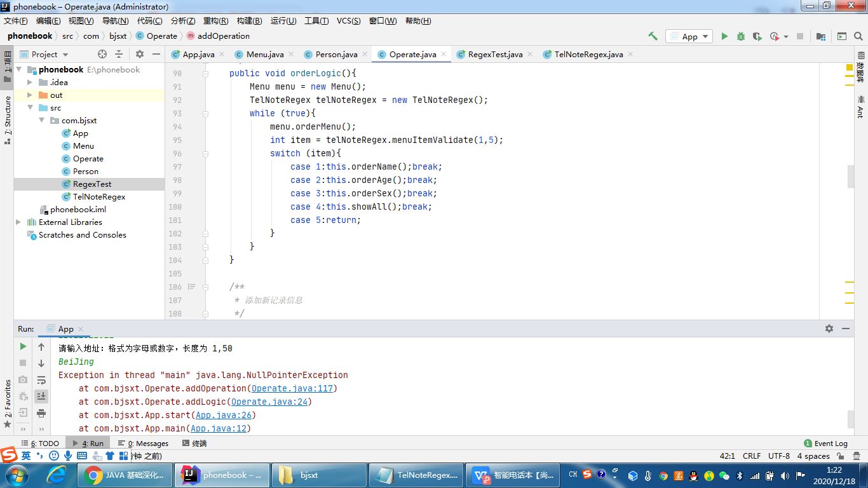Expand the out folder
The width and height of the screenshot is (868, 488).
click(x=29, y=95)
